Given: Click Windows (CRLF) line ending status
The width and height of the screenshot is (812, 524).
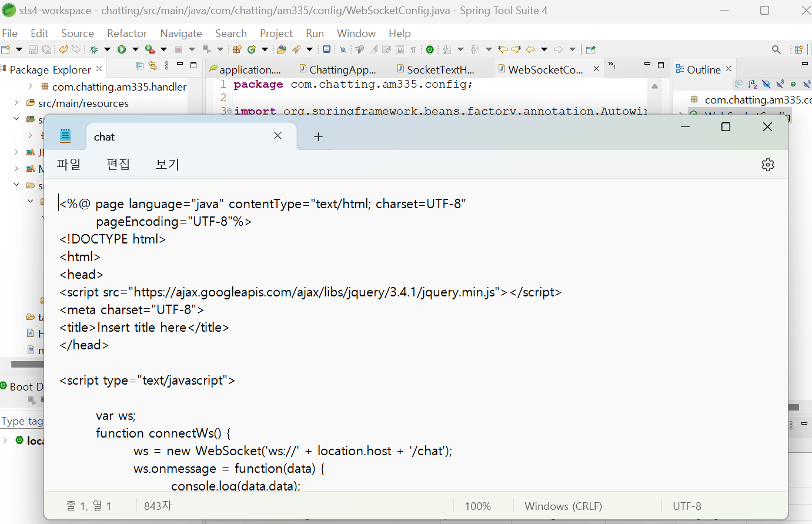Looking at the screenshot, I should pyautogui.click(x=563, y=506).
